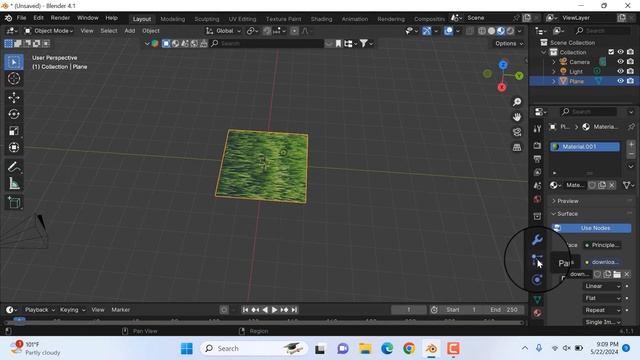The width and height of the screenshot is (640, 360).
Task: Toggle Collection visibility eye in outliner
Action: (620, 52)
